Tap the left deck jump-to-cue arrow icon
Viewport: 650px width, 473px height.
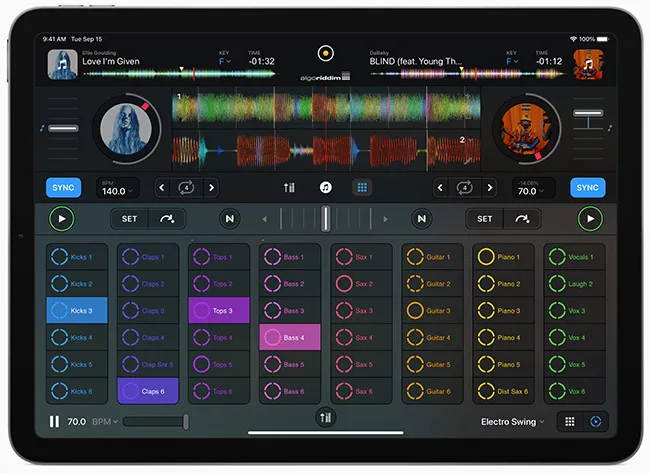[x=167, y=218]
